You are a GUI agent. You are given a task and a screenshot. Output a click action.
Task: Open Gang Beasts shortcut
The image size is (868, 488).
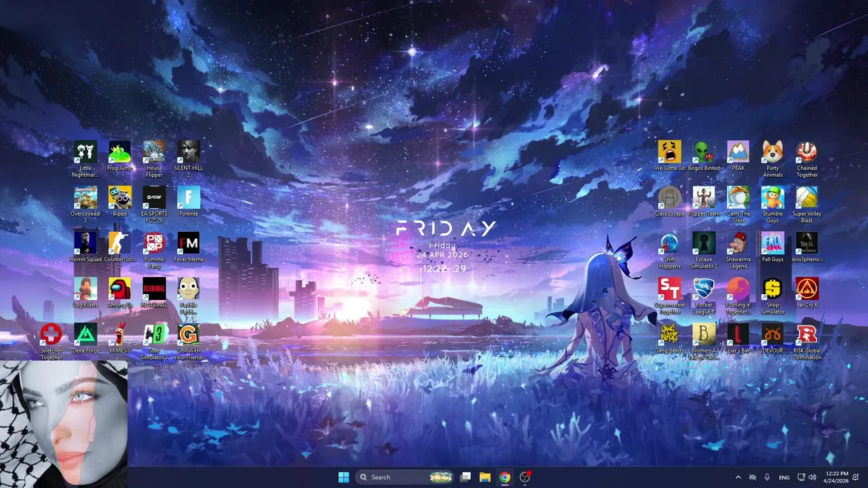[669, 337]
